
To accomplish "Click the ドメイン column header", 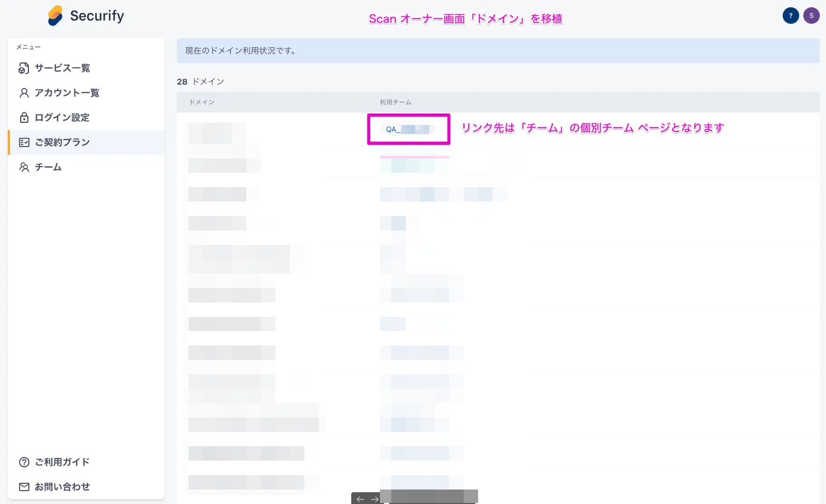I will (x=202, y=102).
